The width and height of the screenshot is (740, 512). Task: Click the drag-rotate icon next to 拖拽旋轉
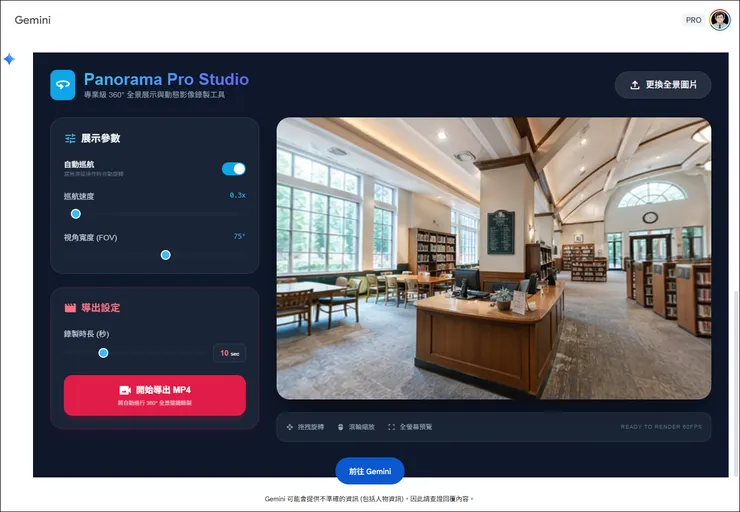(290, 427)
